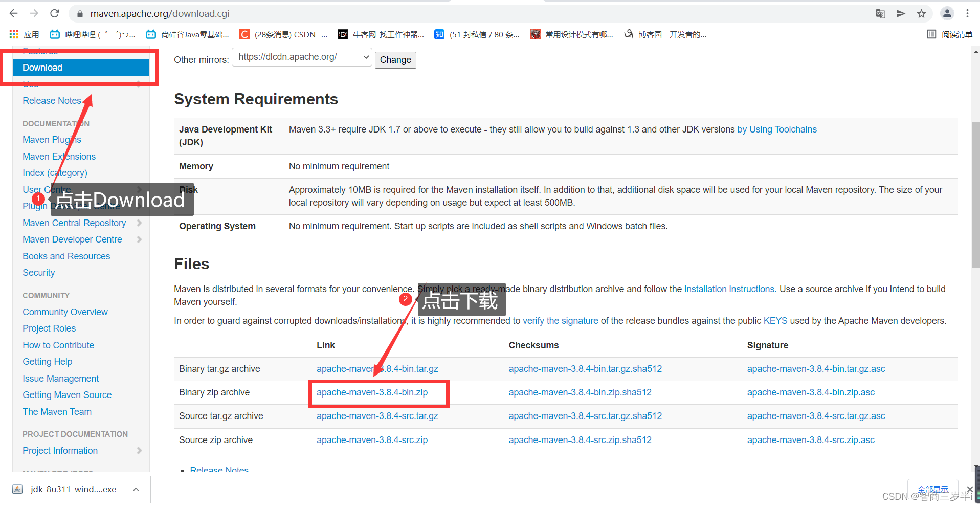Open the reading list (阅读清单)

950,34
